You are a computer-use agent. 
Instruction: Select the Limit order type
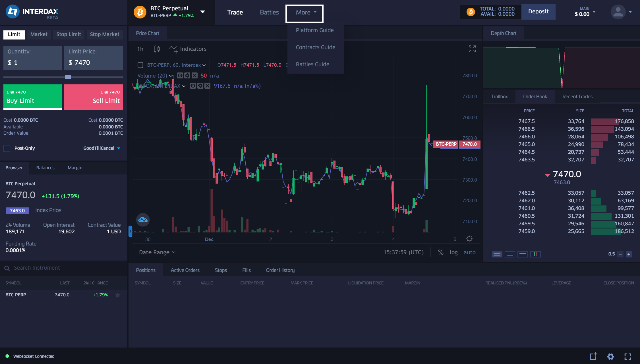click(14, 34)
